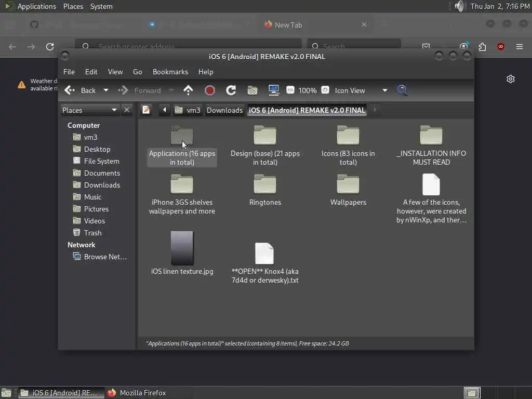Select the 'A few of the icons' file
The width and height of the screenshot is (532, 399).
pyautogui.click(x=431, y=199)
